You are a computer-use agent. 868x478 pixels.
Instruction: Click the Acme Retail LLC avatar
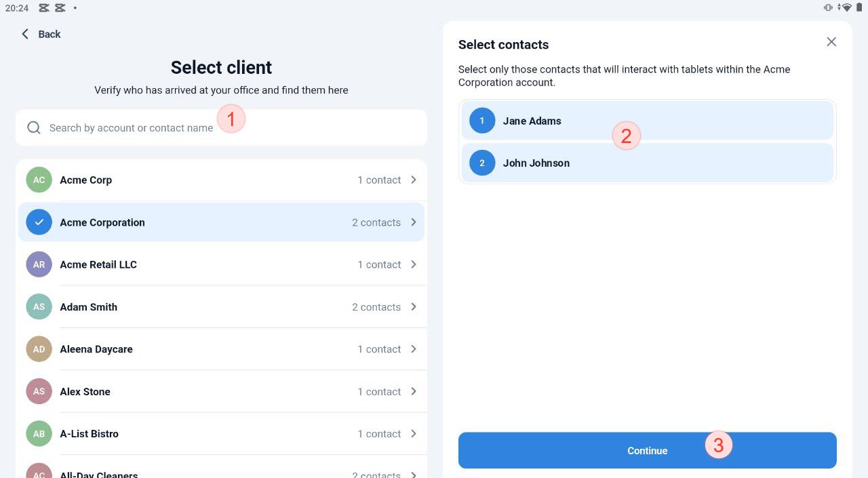coord(39,264)
